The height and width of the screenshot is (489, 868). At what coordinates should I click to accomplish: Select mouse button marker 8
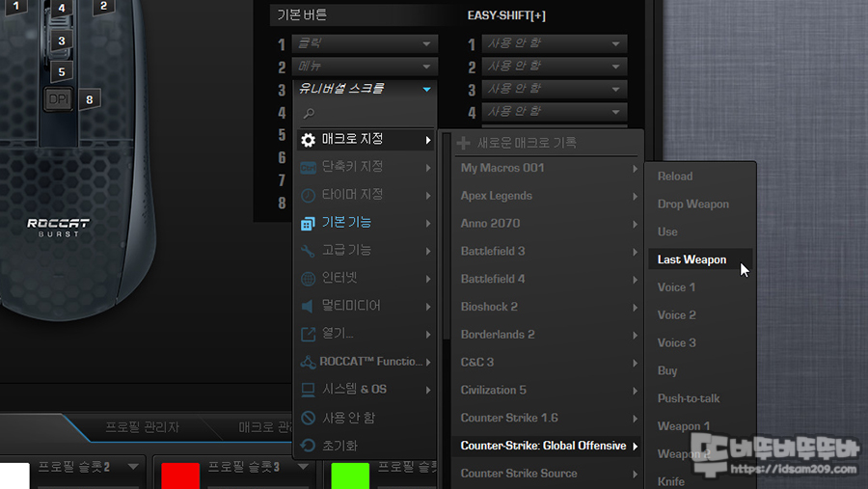tap(89, 99)
